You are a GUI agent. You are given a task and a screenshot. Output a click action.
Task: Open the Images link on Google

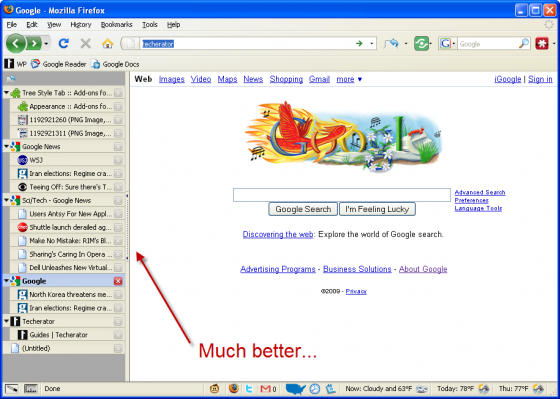[172, 79]
